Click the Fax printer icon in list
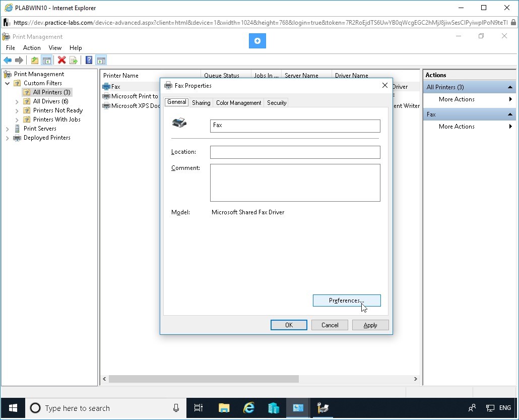The height and width of the screenshot is (420, 519). (x=106, y=86)
